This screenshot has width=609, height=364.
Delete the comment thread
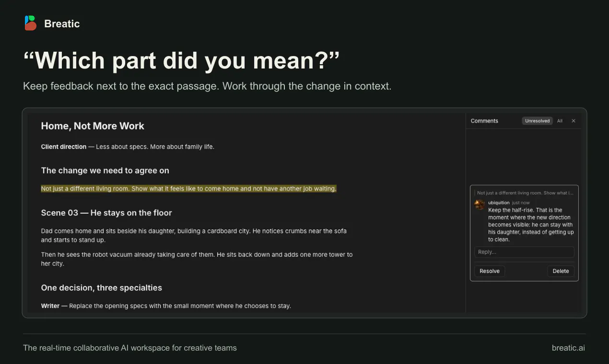click(x=561, y=271)
